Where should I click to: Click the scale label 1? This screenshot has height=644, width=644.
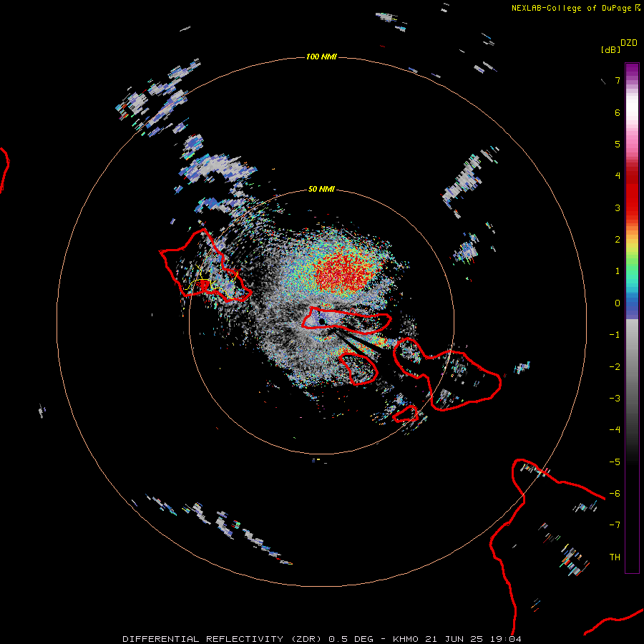(618, 271)
